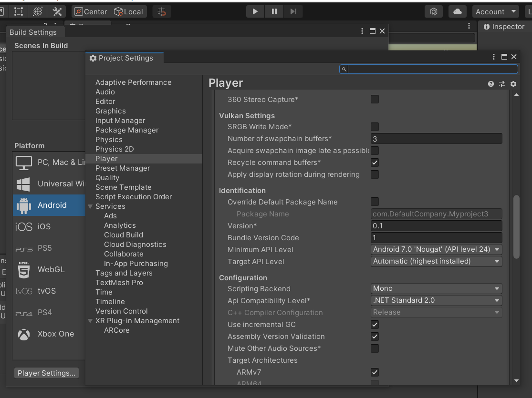The image size is (532, 398).
Task: Select iOS platform
Action: tap(49, 226)
